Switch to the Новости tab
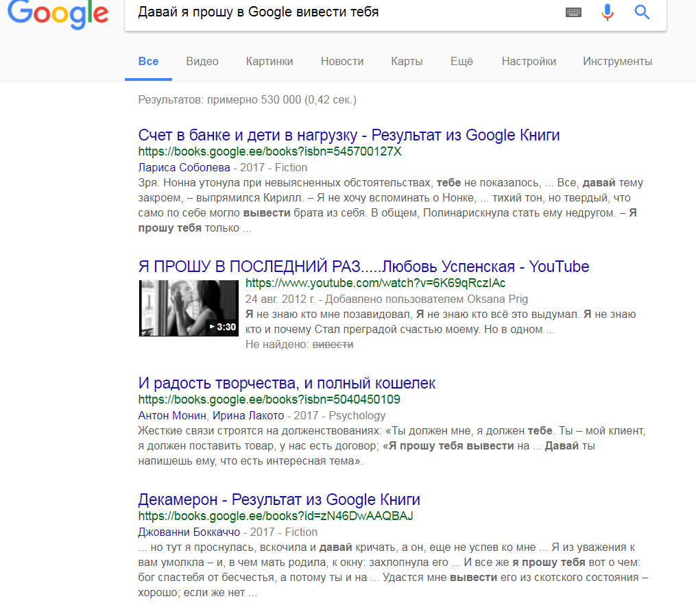 tap(342, 61)
